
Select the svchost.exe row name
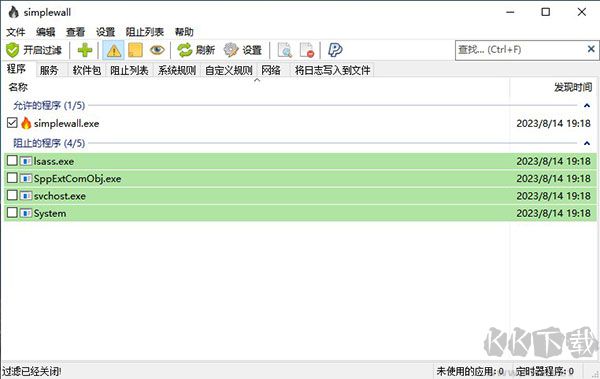(x=60, y=196)
